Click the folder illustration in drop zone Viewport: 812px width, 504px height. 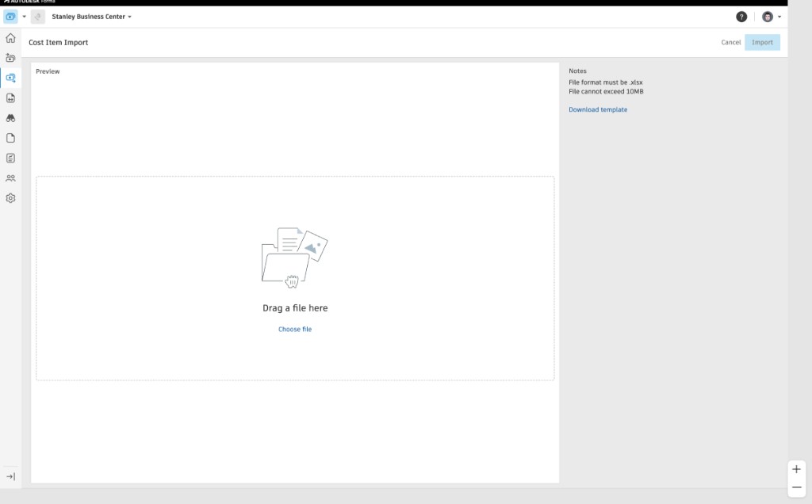click(x=295, y=258)
